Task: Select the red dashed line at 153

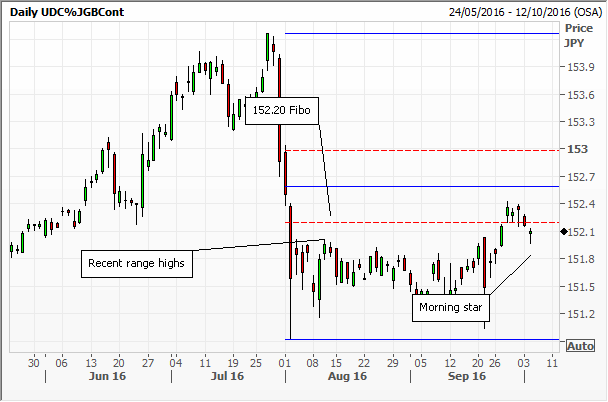Action: [420, 150]
